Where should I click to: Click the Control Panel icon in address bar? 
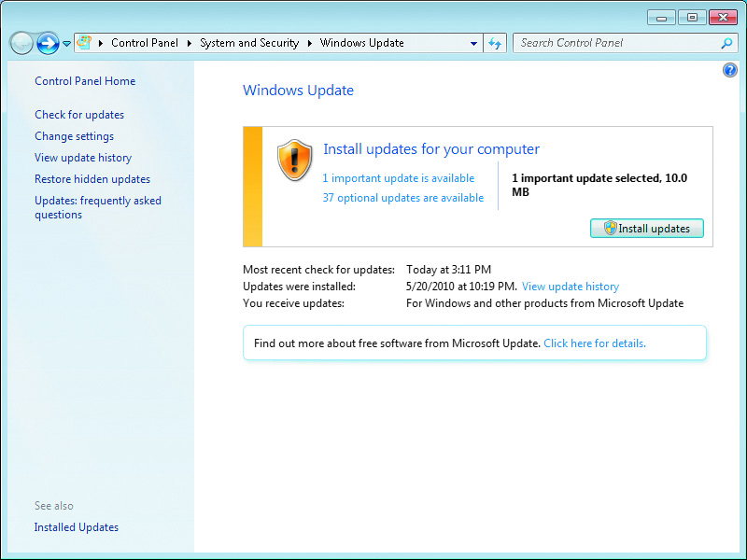click(84, 42)
